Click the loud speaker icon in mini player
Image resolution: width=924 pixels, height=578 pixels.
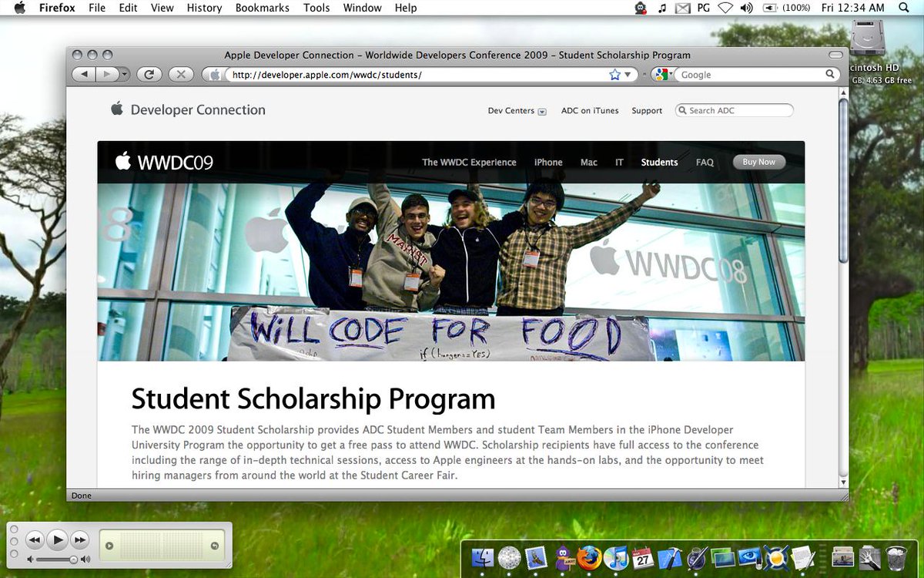[85, 560]
